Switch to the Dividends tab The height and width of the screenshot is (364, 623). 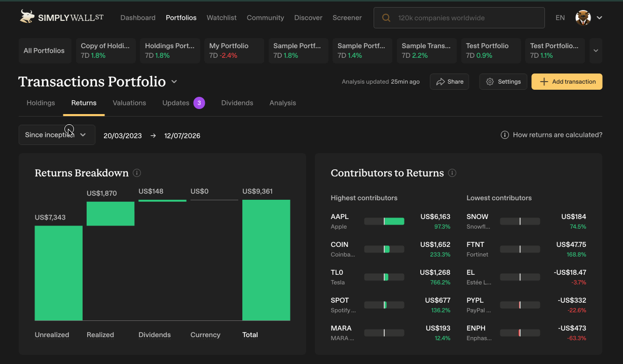click(237, 103)
